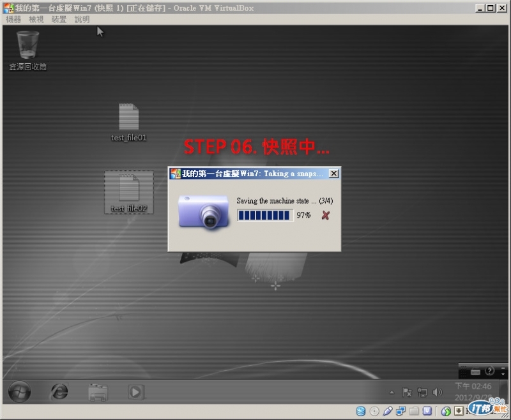Select the test_file02 desktop file

(129, 192)
